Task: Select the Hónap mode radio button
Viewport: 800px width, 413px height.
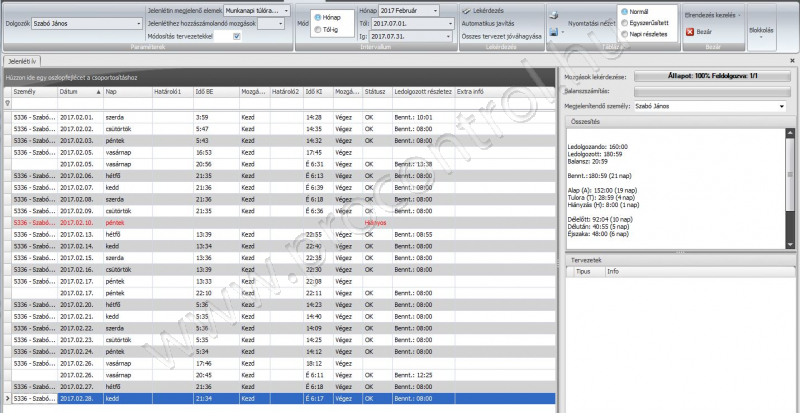Action: 318,17
